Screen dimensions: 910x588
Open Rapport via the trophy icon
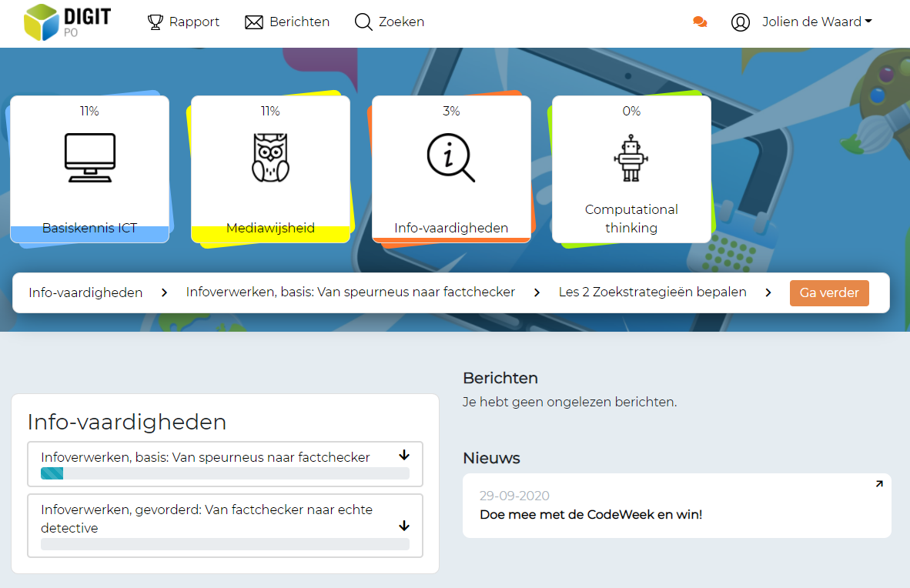point(156,22)
